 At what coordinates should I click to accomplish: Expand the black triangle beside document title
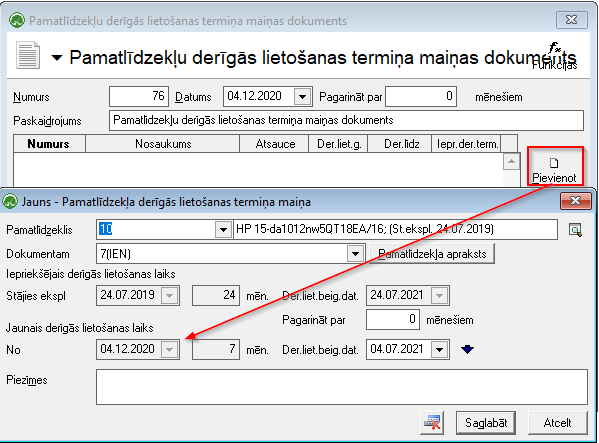[x=57, y=58]
